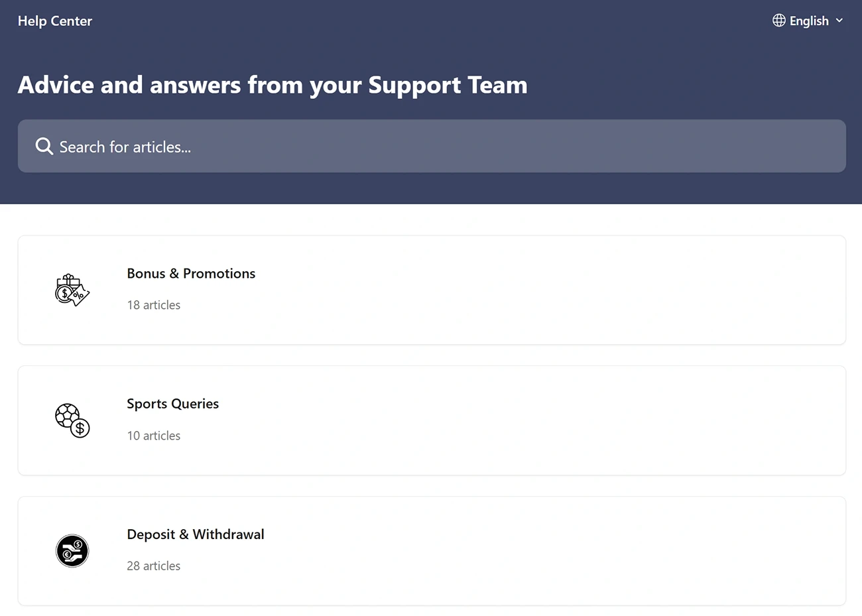
Task: Click the soccer ball Sports Queries icon
Action: click(72, 420)
